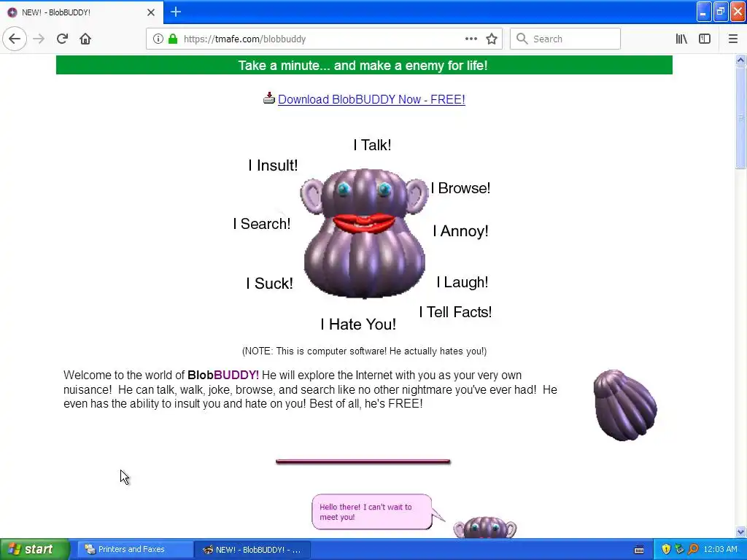
Task: Reload the BlobBUDDY page
Action: pyautogui.click(x=63, y=39)
